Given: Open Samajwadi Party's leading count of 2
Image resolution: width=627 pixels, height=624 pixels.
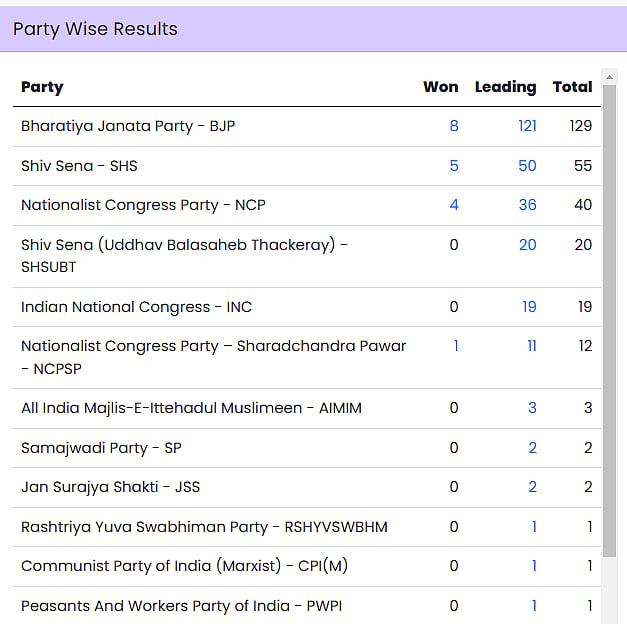Looking at the screenshot, I should click(x=532, y=448).
